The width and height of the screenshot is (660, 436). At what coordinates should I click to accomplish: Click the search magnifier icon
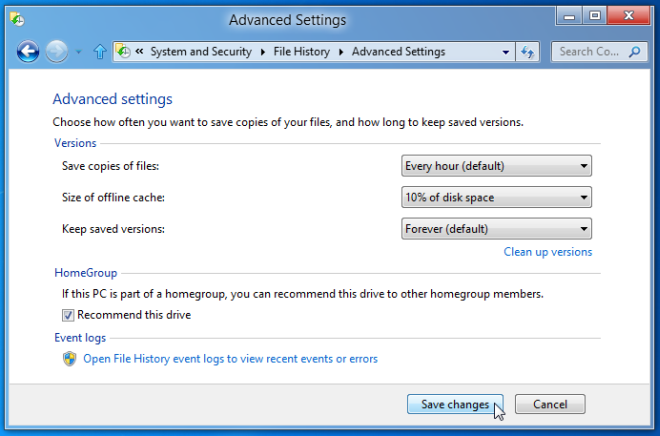[634, 52]
